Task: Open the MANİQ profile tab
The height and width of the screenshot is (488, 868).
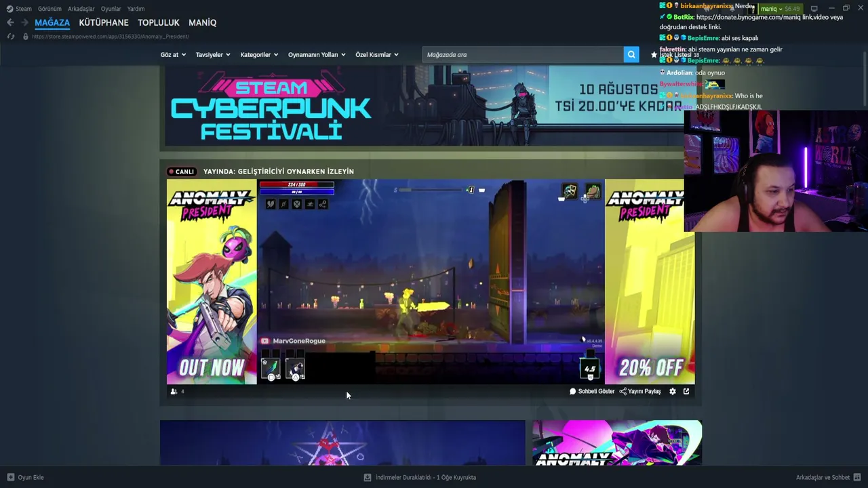Action: click(x=203, y=22)
